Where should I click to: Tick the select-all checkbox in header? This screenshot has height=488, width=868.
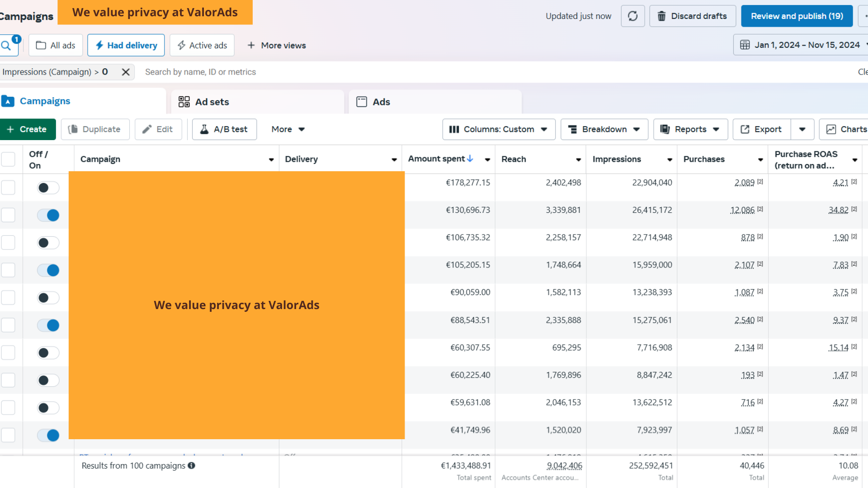(x=8, y=159)
